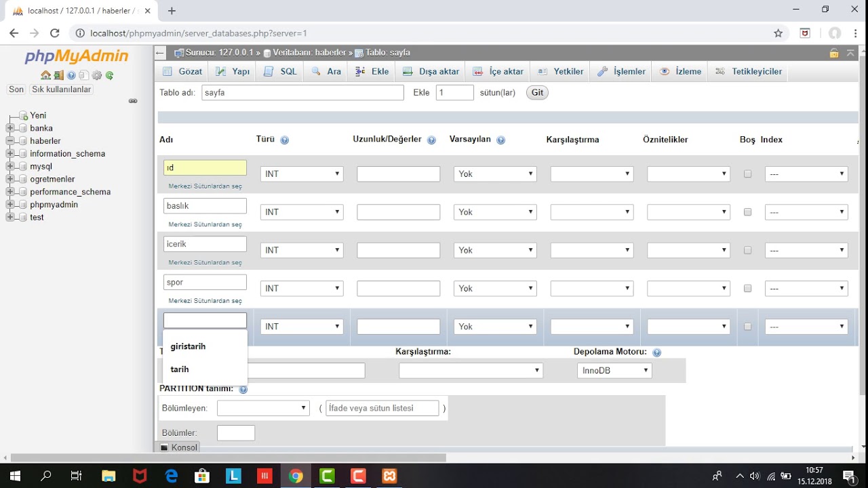Open Karşılaştırma dropdown for icerik row

pos(592,250)
